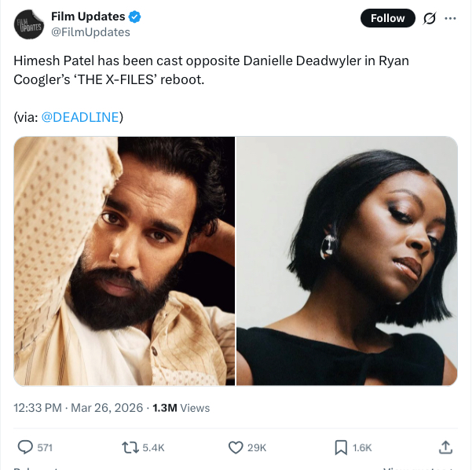Open the Grok explain icon
476x470 pixels.
(430, 18)
